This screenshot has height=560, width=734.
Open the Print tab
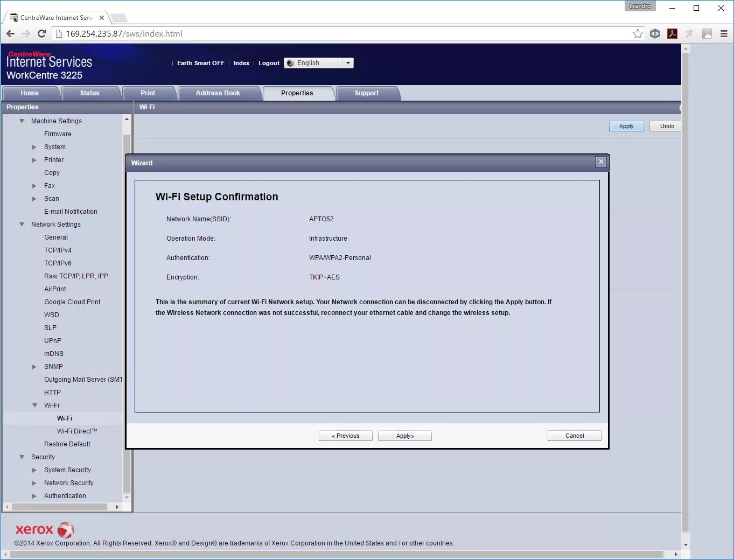pyautogui.click(x=148, y=93)
